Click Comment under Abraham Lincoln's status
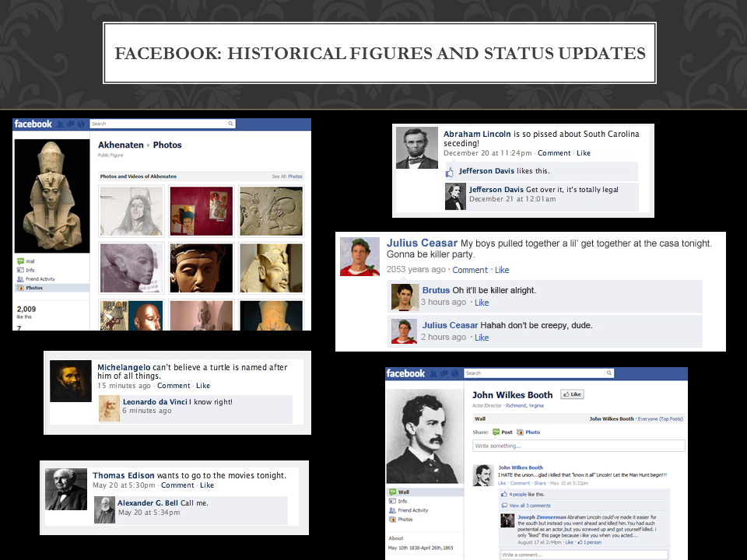Image resolution: width=747 pixels, height=560 pixels. (x=553, y=153)
